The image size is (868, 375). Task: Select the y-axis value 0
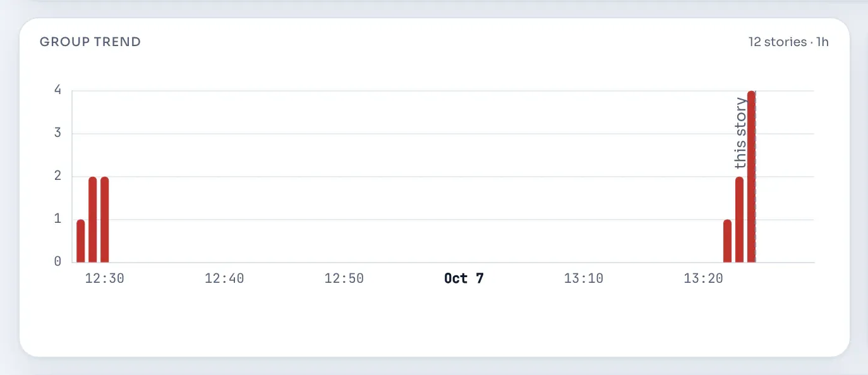click(x=58, y=261)
